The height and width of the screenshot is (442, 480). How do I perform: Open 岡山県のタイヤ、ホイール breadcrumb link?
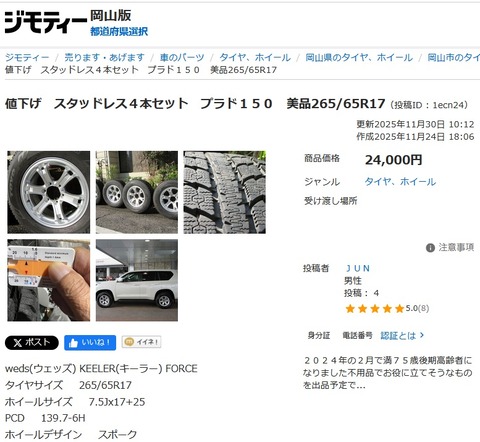coord(359,57)
